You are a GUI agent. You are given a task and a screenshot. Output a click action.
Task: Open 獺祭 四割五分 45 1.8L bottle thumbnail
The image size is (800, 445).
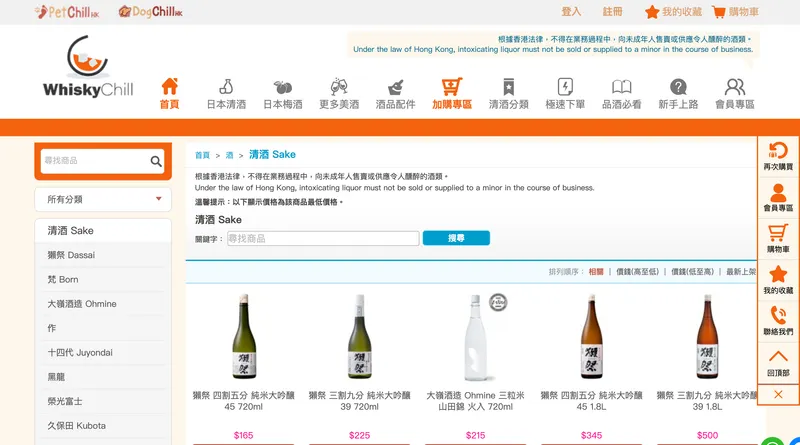tap(591, 336)
